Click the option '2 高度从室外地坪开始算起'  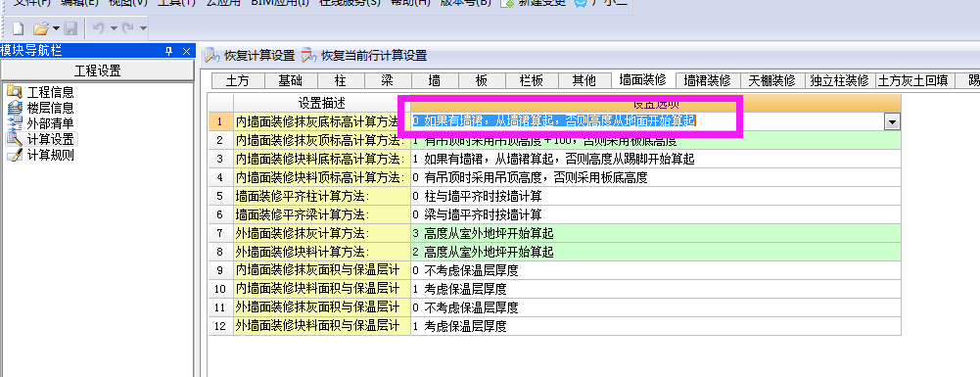click(x=656, y=253)
